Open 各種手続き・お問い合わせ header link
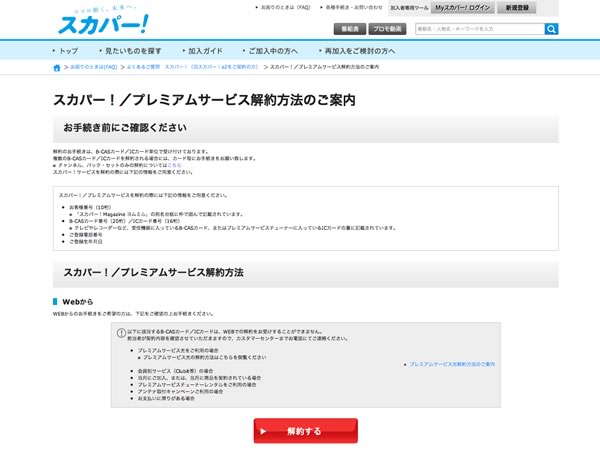600x450 pixels. pos(354,7)
